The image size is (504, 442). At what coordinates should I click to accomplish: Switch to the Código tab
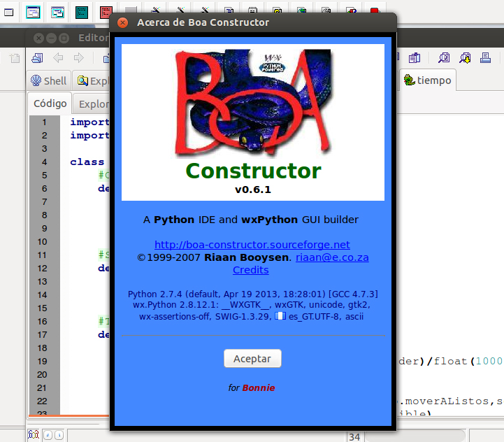pyautogui.click(x=50, y=104)
